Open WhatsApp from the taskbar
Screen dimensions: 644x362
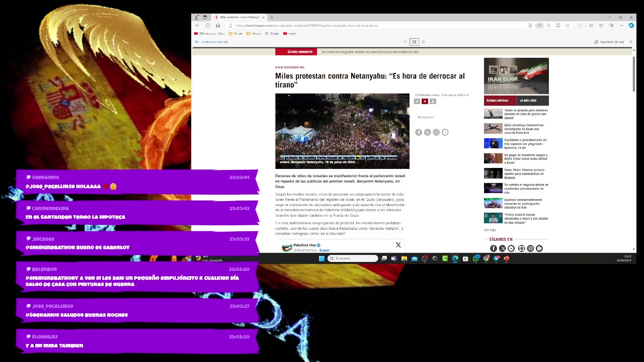click(476, 258)
